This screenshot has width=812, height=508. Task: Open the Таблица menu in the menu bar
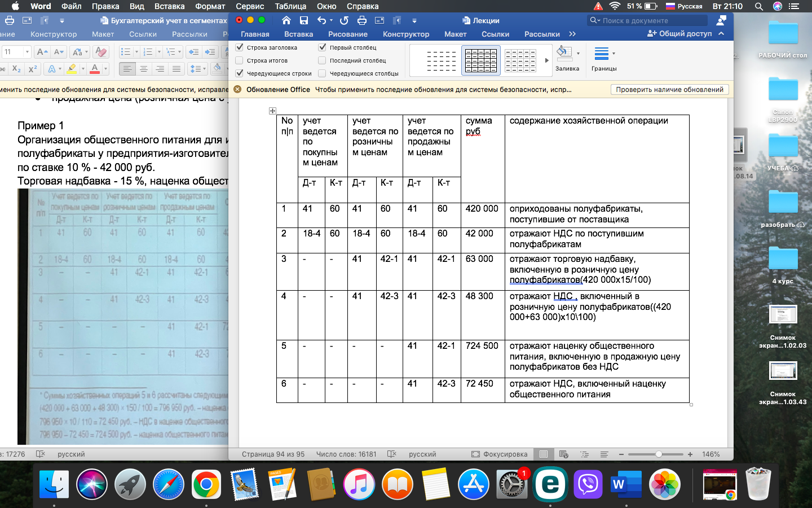click(x=290, y=6)
